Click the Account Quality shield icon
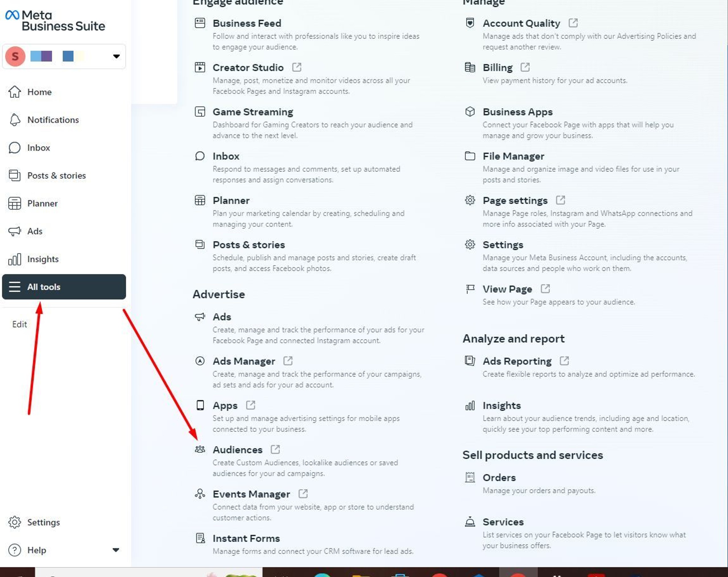 [470, 23]
